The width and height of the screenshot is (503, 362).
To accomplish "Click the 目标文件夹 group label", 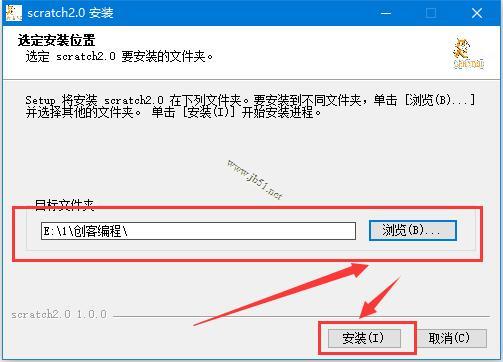I will click(x=64, y=204).
